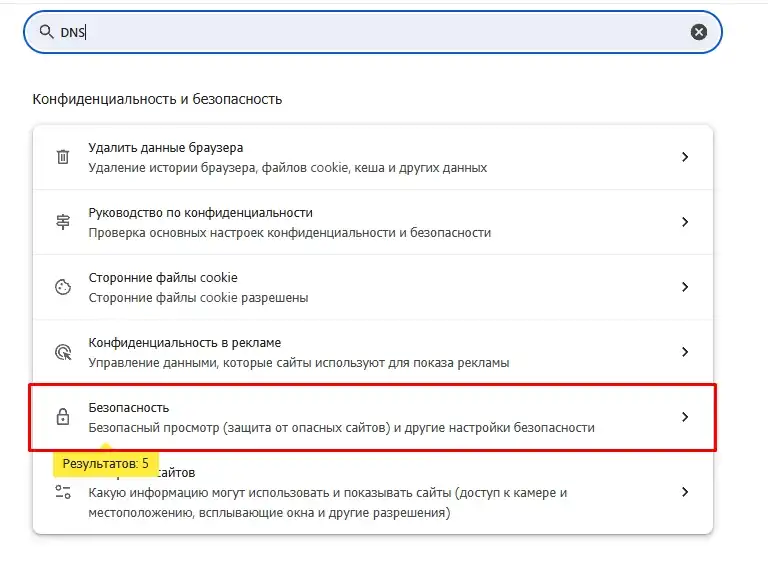The image size is (768, 572).
Task: Open the Удалить данные браузера title
Action: (x=165, y=148)
